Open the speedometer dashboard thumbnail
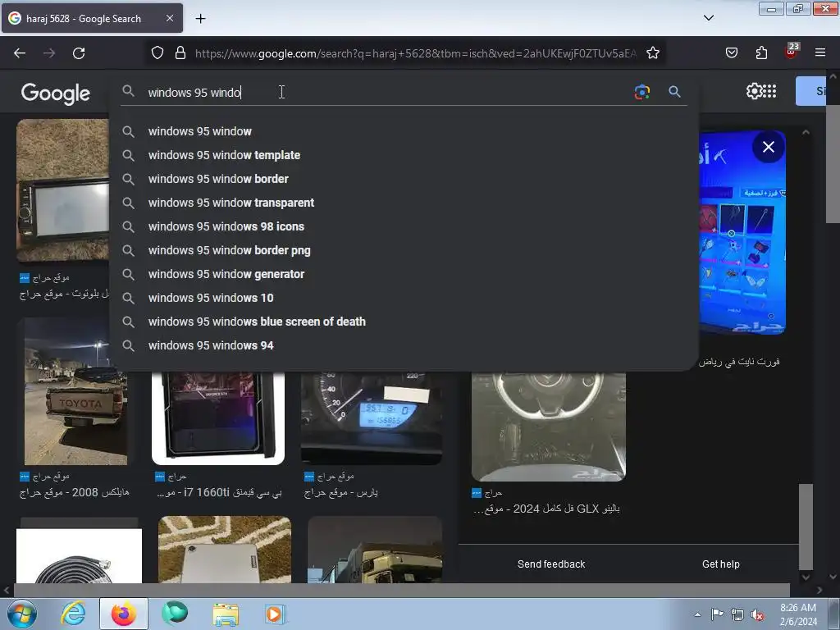The image size is (840, 630). pyautogui.click(x=372, y=418)
